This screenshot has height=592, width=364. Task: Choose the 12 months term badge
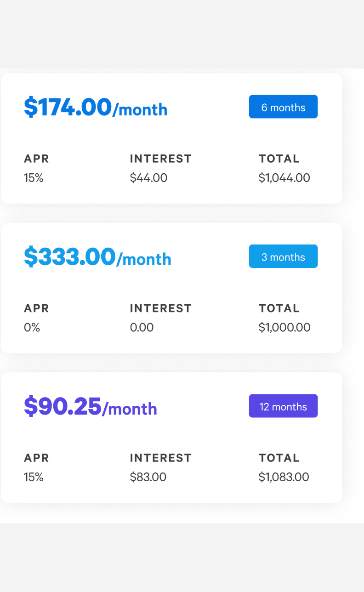(x=283, y=406)
